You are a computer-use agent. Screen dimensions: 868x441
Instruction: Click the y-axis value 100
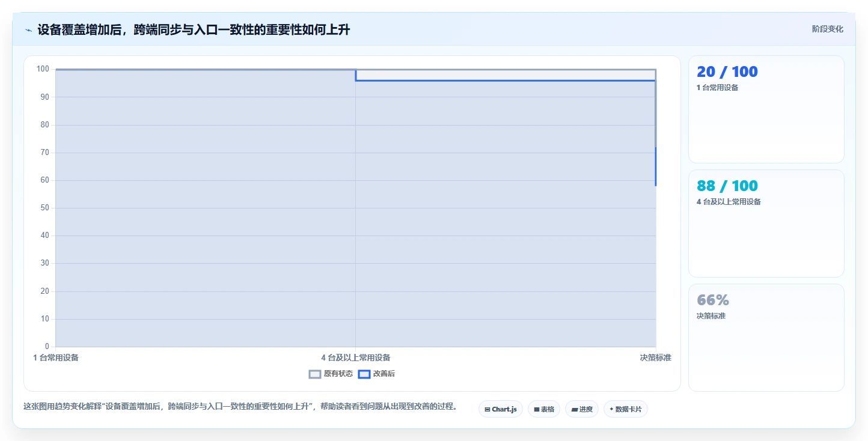tap(43, 69)
